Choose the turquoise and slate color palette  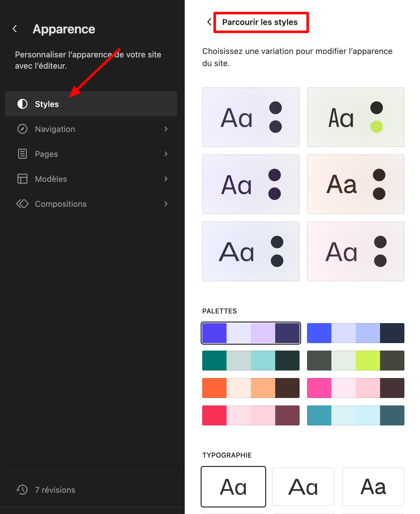356,415
